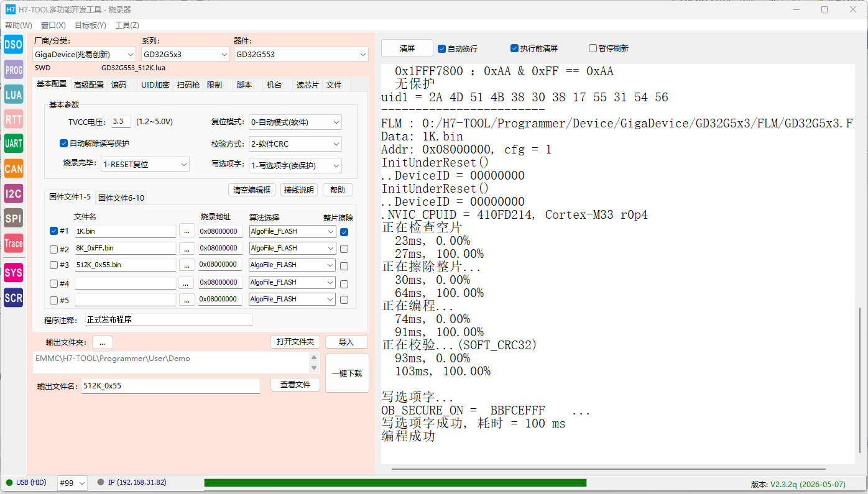
Task: Click the 打开文件夹 button
Action: (x=295, y=342)
